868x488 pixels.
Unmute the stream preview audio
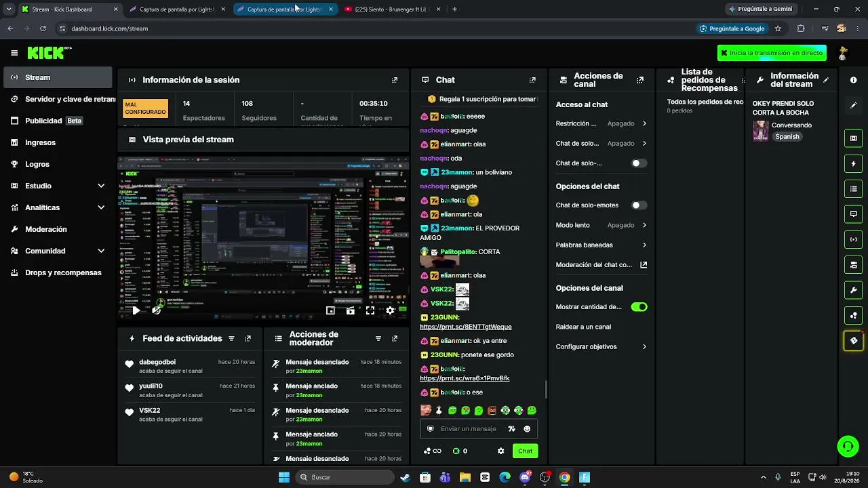157,310
